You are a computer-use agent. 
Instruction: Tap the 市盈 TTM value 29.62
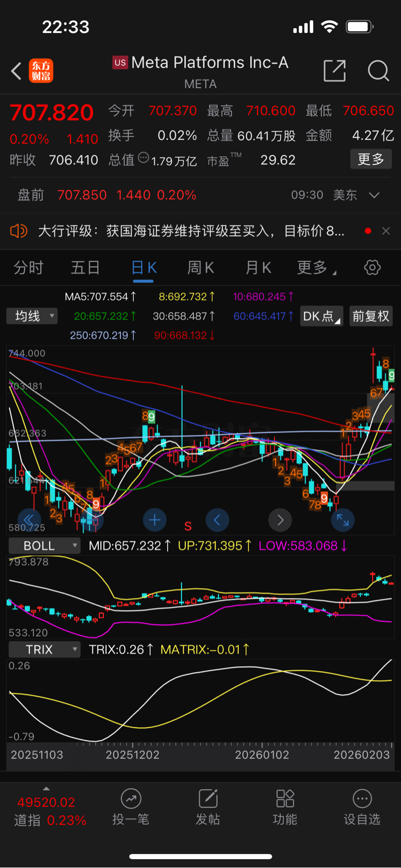pyautogui.click(x=278, y=160)
